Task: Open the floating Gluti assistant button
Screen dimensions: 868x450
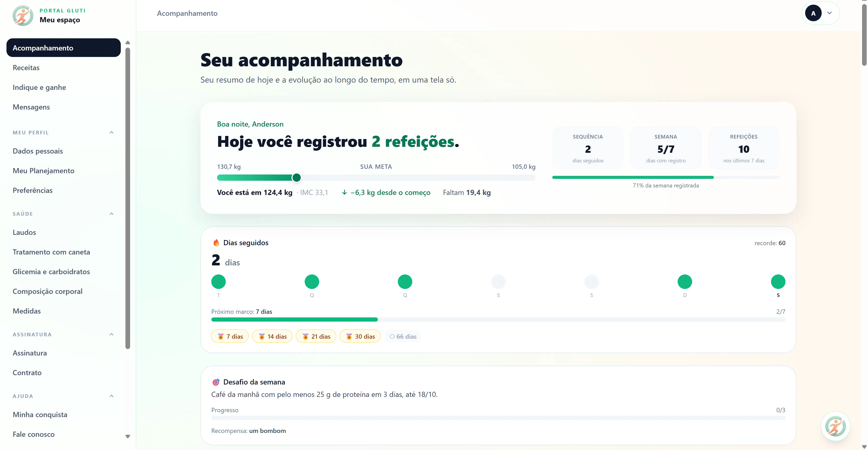Action: (835, 426)
